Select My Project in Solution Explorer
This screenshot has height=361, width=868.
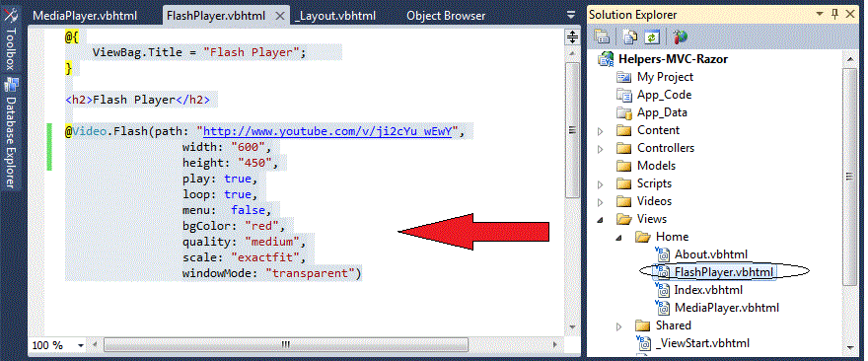(665, 77)
